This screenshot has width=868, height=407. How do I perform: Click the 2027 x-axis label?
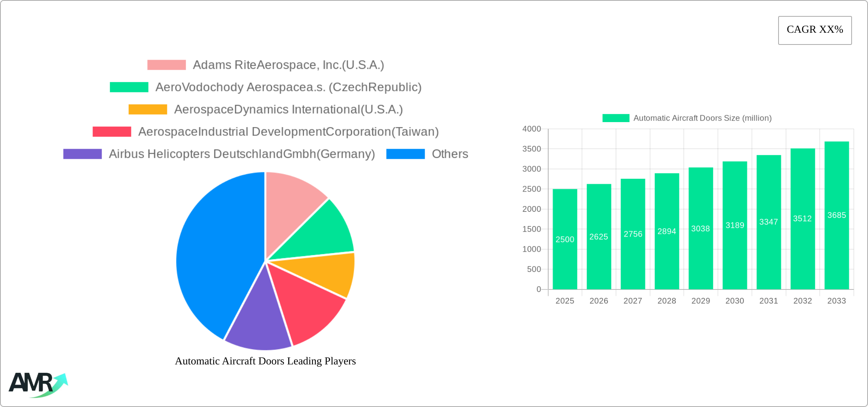pyautogui.click(x=633, y=301)
